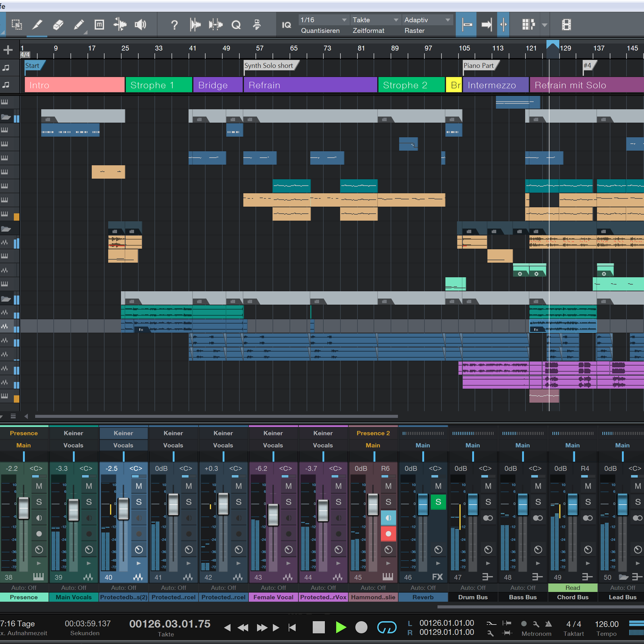Rewind playback in transport bar
Screen dimensions: 644x644
point(243,627)
